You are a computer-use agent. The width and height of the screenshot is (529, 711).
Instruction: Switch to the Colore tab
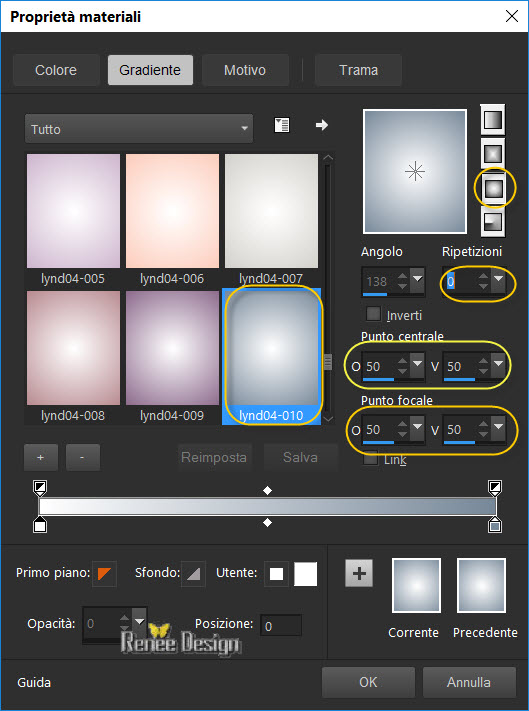click(56, 70)
